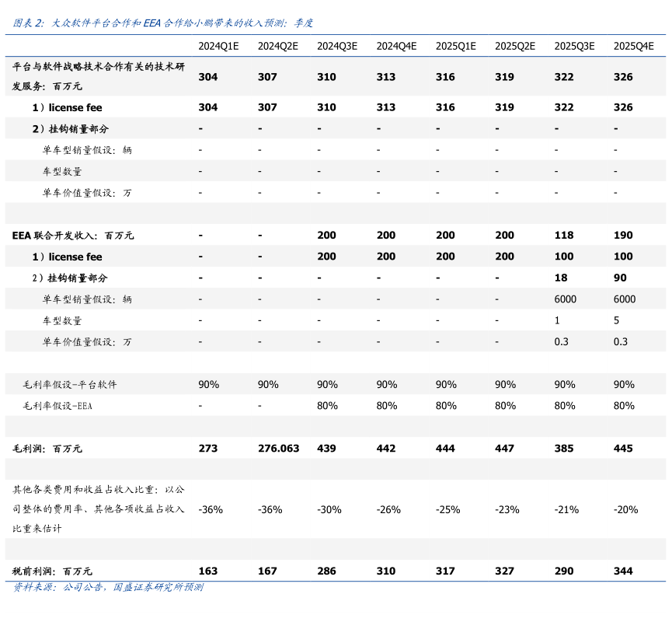Select pre-tax profit value 286
The height and width of the screenshot is (622, 672).
(326, 571)
